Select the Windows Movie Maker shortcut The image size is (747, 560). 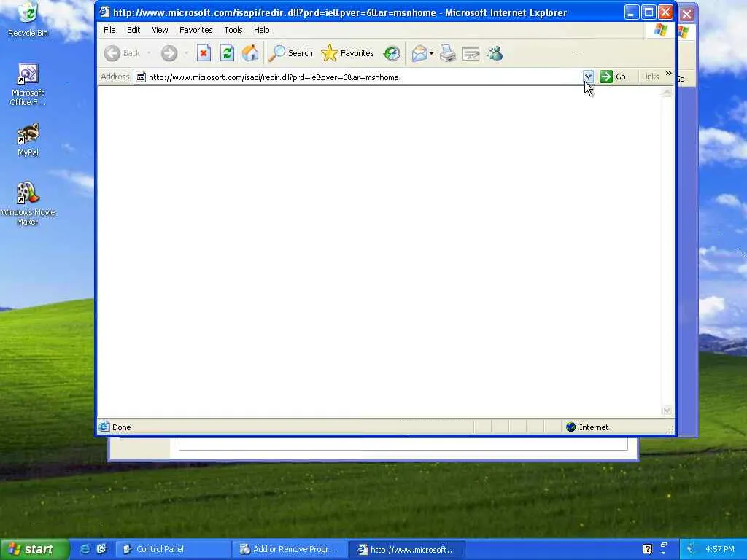point(28,203)
